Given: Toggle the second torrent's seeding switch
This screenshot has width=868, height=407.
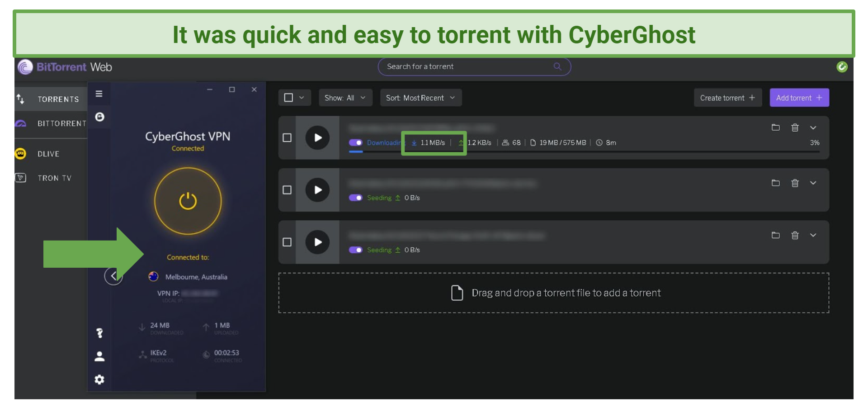Looking at the screenshot, I should pyautogui.click(x=356, y=198).
